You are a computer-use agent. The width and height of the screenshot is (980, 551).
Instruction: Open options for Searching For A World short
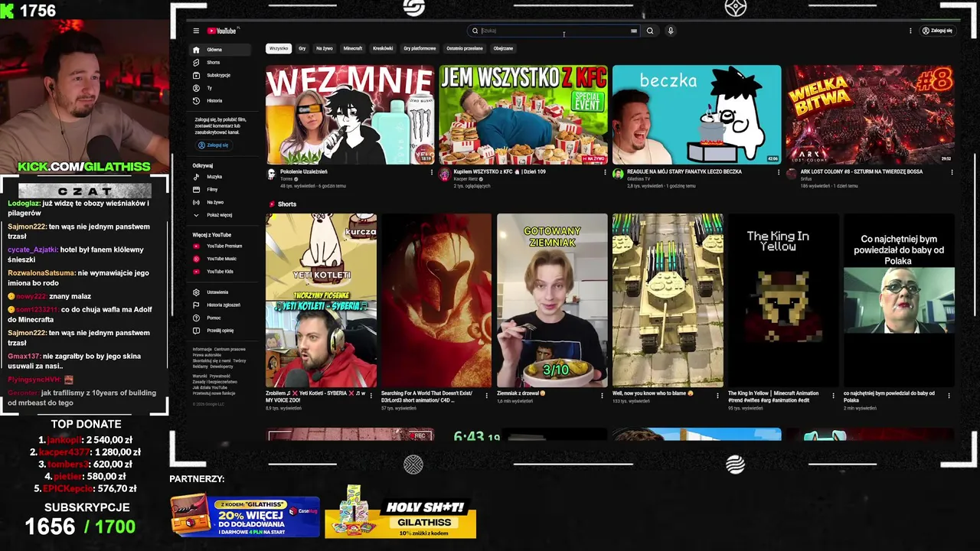(487, 396)
